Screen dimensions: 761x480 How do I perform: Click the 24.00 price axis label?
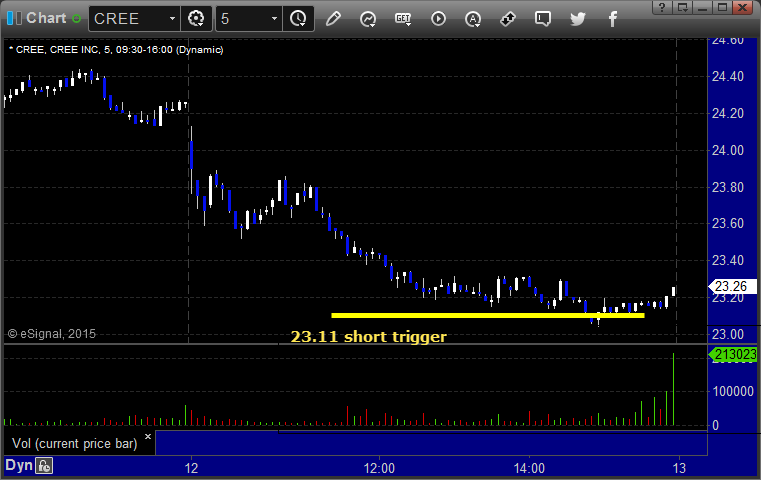pos(728,150)
